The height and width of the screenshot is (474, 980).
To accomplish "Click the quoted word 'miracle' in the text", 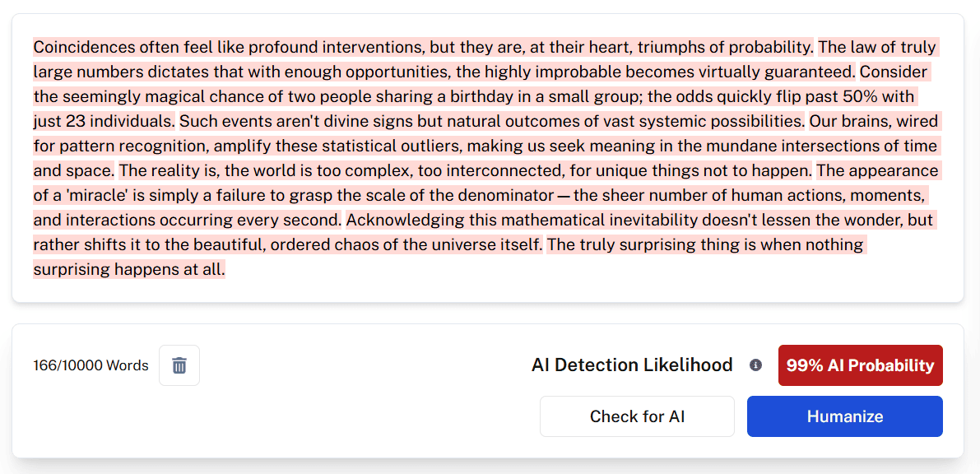I will tap(83, 196).
